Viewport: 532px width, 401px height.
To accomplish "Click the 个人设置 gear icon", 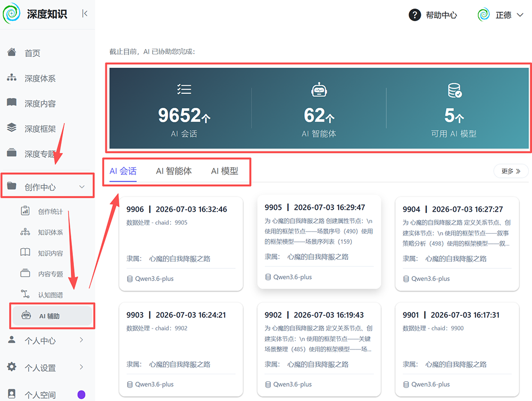I will click(x=12, y=367).
